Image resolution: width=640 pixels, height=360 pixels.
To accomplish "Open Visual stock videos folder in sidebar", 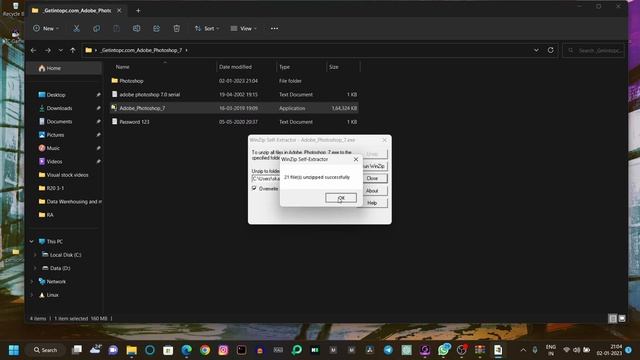I will click(x=67, y=175).
